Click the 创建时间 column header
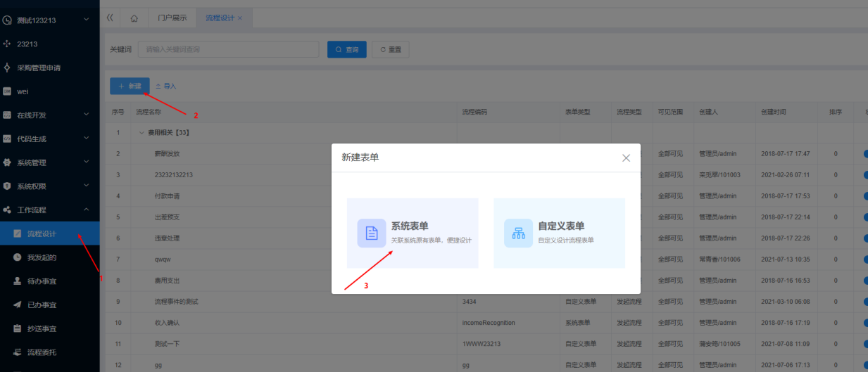The height and width of the screenshot is (372, 868). pos(774,112)
